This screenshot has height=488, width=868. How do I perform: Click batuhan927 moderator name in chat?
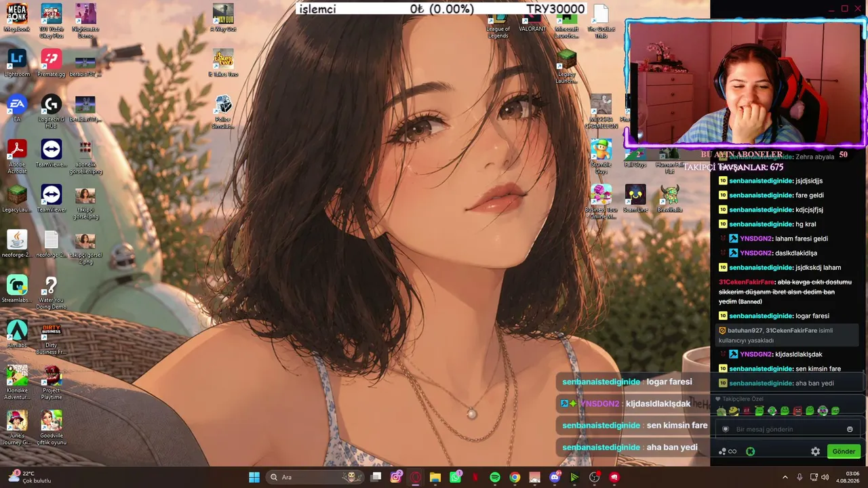click(745, 331)
